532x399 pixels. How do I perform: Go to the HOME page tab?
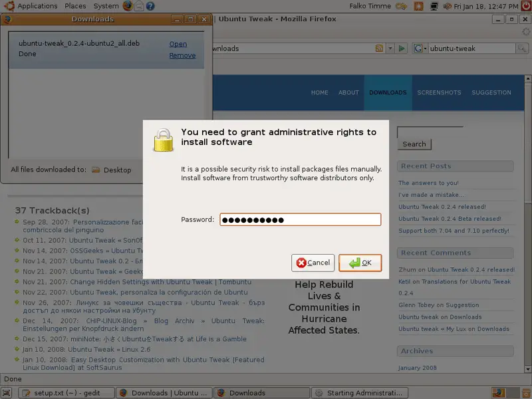pos(320,92)
